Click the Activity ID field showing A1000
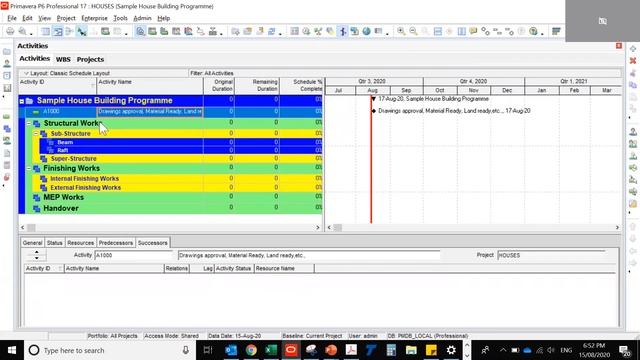This screenshot has height=360, width=640. pos(133,256)
